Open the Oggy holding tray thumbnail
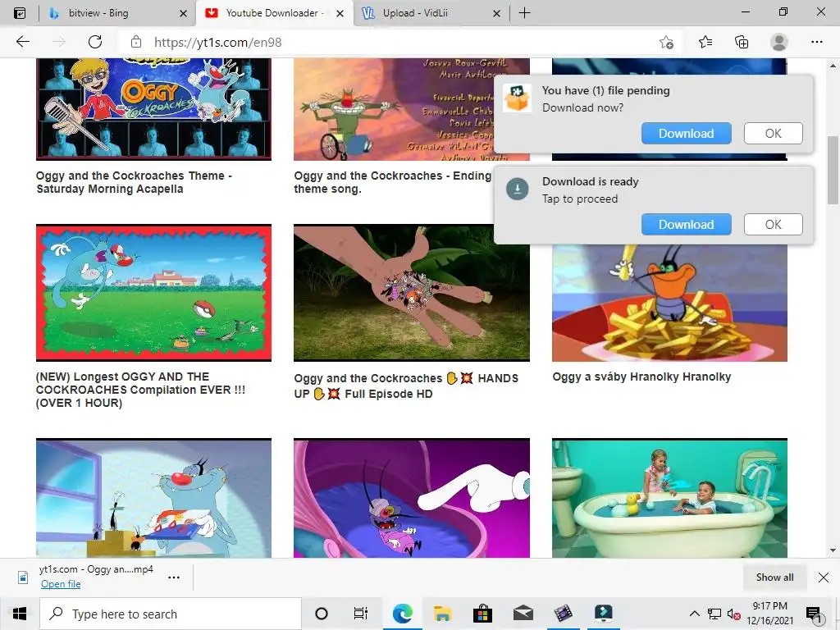840x630 pixels. coord(153,498)
